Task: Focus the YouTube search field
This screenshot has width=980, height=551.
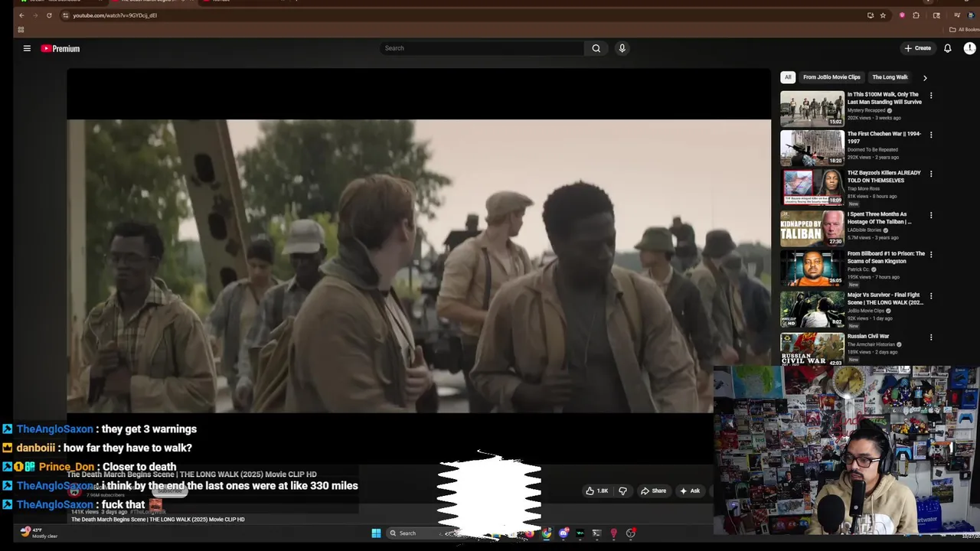Action: 482,48
